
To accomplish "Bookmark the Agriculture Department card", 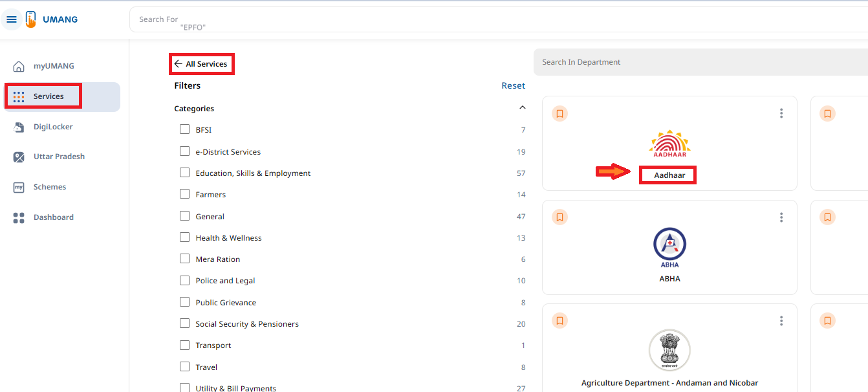I will point(560,320).
